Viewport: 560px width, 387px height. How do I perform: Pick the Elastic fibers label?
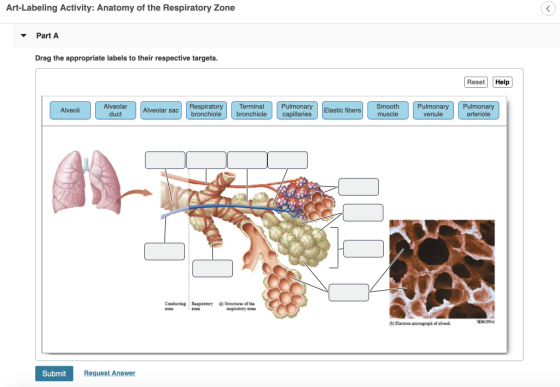coord(342,110)
